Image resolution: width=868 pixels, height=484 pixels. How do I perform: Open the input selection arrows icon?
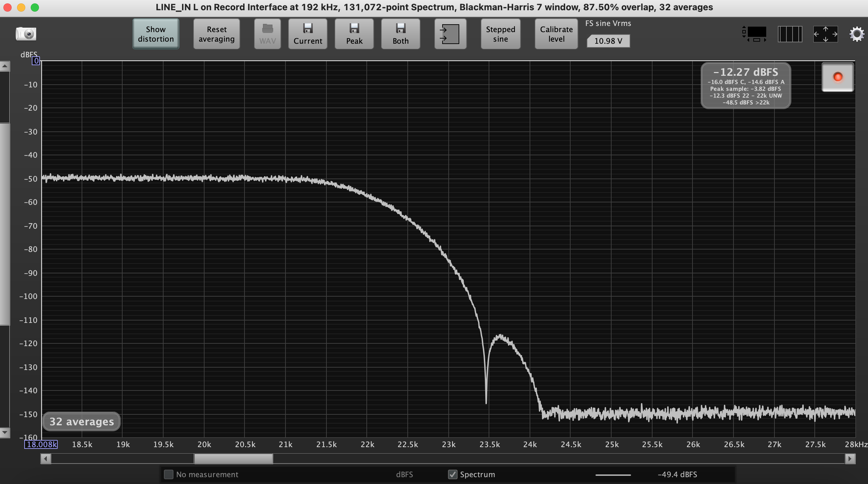pyautogui.click(x=450, y=34)
